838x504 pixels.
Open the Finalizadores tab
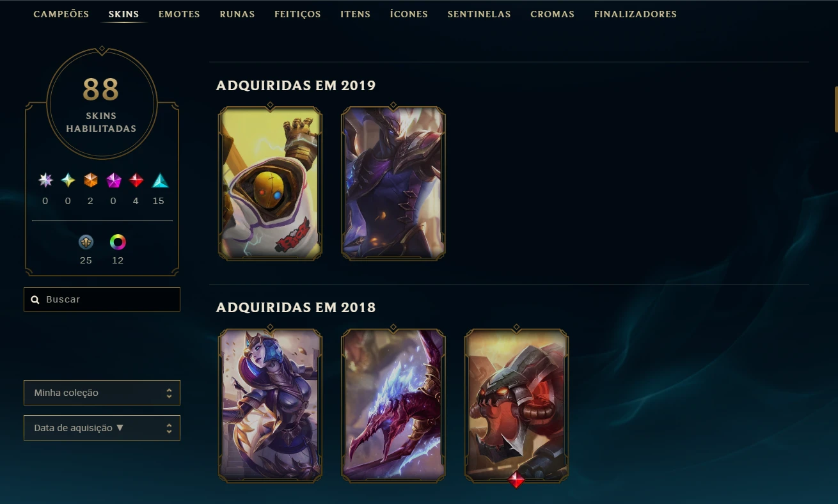click(x=635, y=14)
